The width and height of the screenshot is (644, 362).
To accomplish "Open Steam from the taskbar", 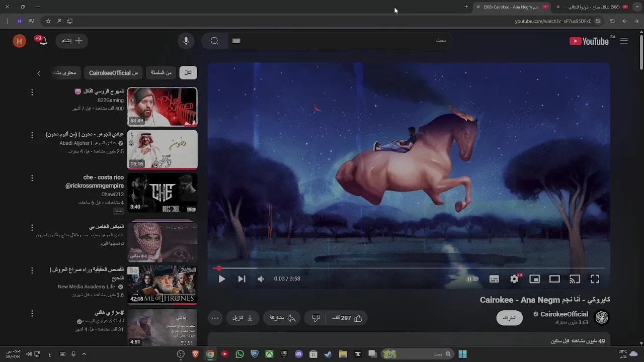I will point(328,354).
